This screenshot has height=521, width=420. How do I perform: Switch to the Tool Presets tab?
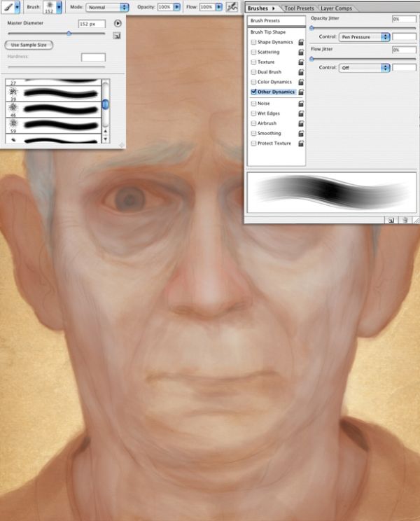[x=299, y=8]
